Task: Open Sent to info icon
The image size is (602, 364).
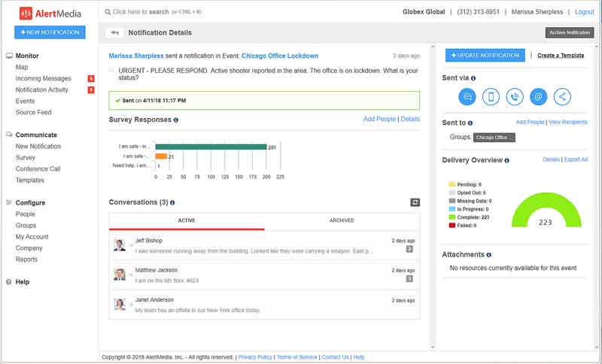Action: tap(470, 123)
